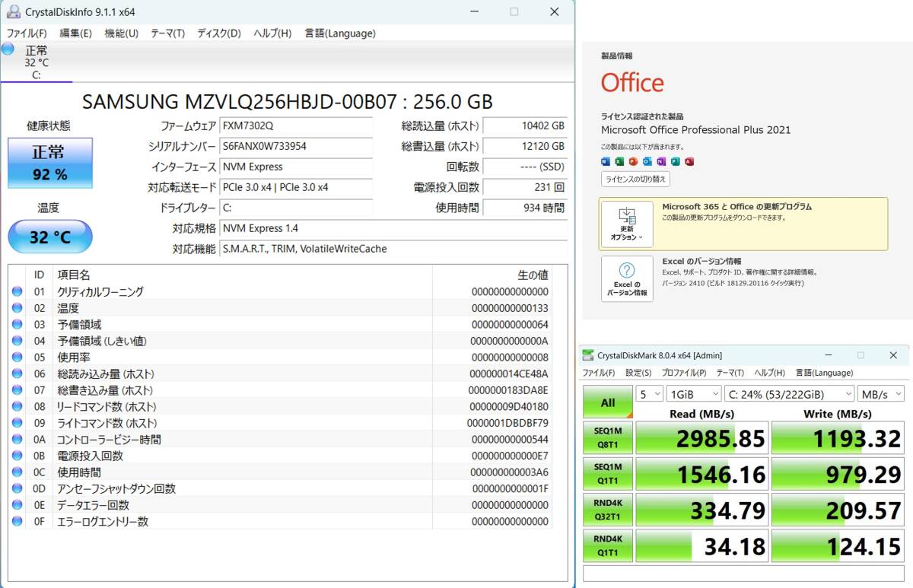Click the blue status dot beside 温度 row
The height and width of the screenshot is (588, 913).
pos(17,308)
